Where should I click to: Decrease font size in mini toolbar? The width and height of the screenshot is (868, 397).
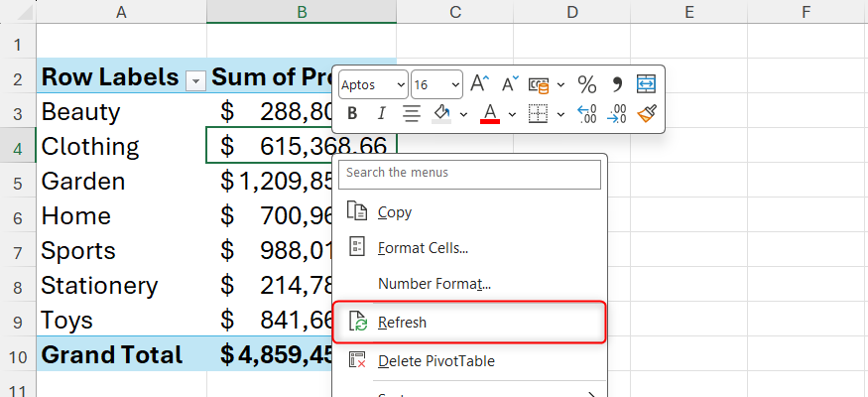[509, 84]
